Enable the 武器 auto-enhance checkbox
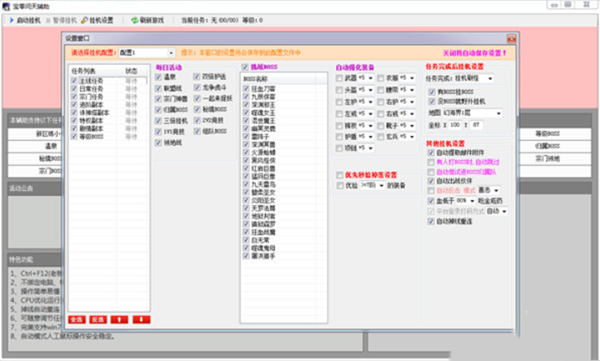The image size is (600, 361). [339, 78]
